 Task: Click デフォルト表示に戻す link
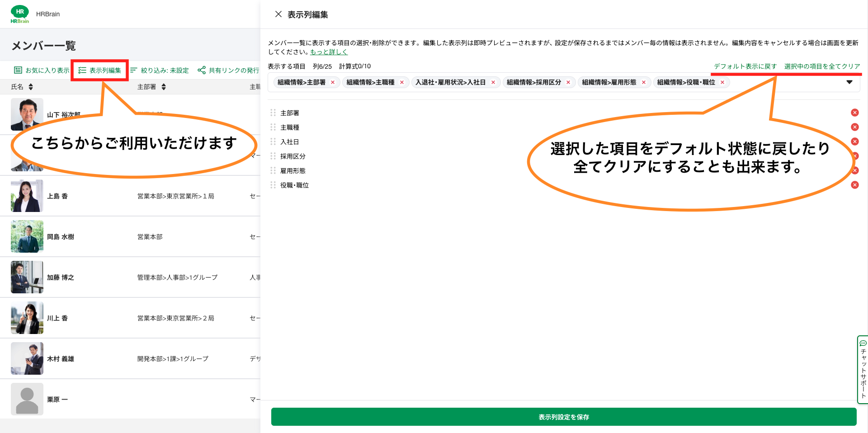point(745,66)
